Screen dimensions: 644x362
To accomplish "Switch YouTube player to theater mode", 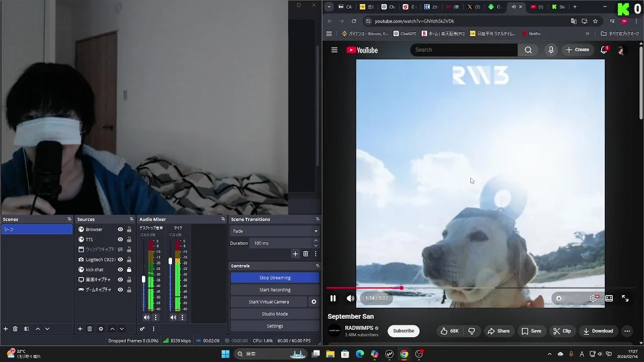I will point(609,298).
